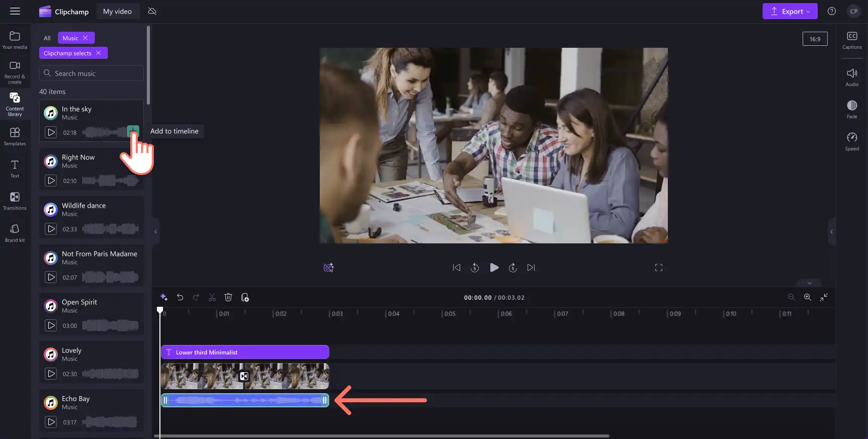Select Lower third Minimalist text clip
The width and height of the screenshot is (868, 439).
point(245,352)
